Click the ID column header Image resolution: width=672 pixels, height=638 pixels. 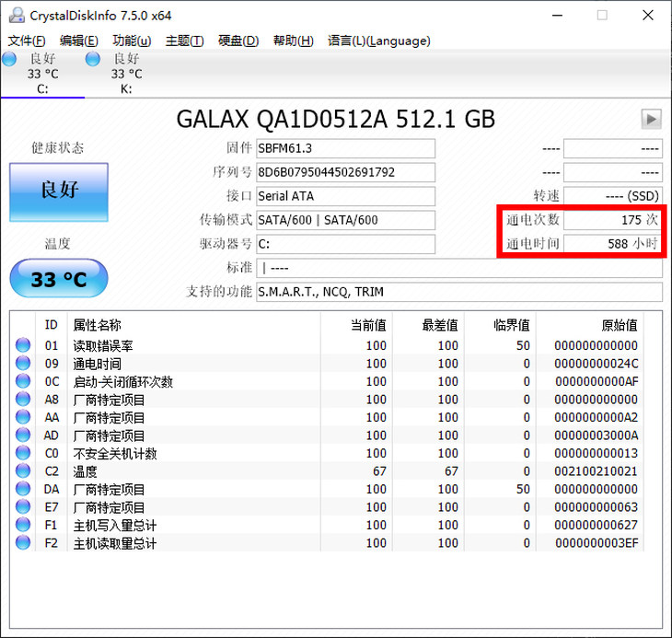(x=51, y=325)
